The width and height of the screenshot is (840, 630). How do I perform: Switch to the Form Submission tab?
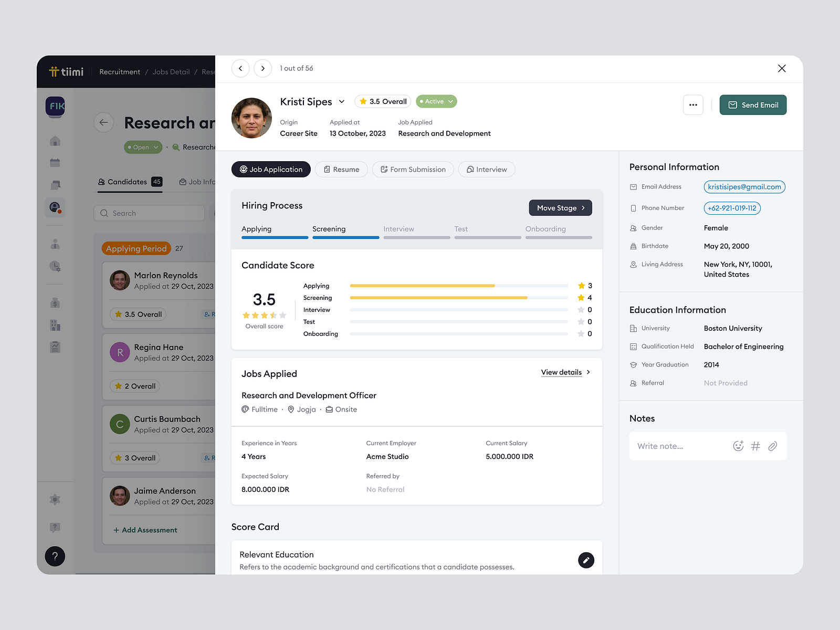pos(413,169)
